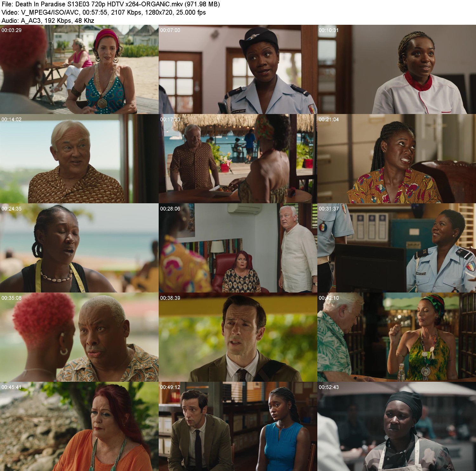Pick the 00:35:08 frame
The width and height of the screenshot is (476, 471).
click(79, 337)
